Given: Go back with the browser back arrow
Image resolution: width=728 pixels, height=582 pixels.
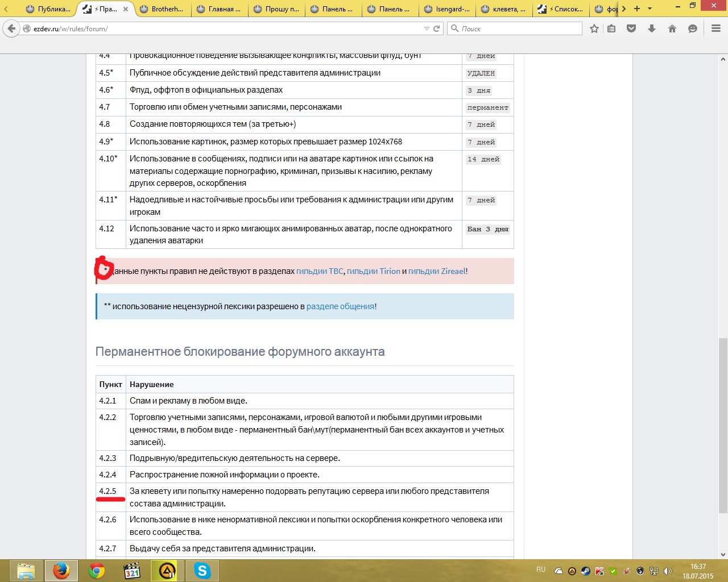Looking at the screenshot, I should click(11, 28).
